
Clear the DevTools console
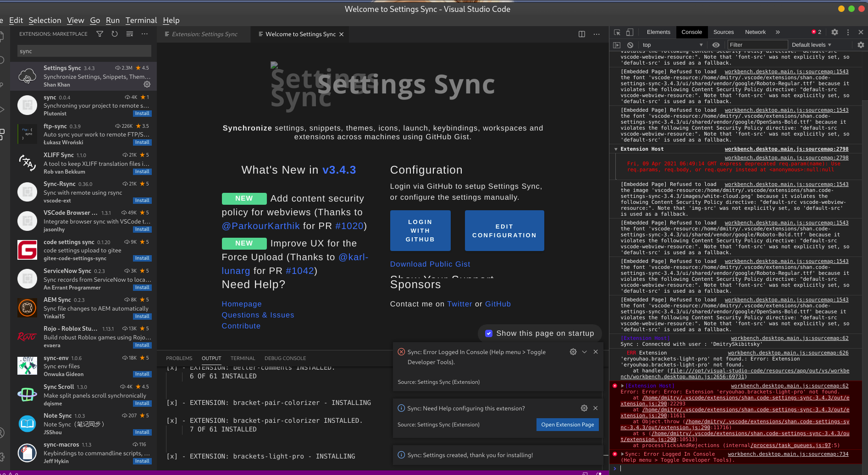[630, 45]
